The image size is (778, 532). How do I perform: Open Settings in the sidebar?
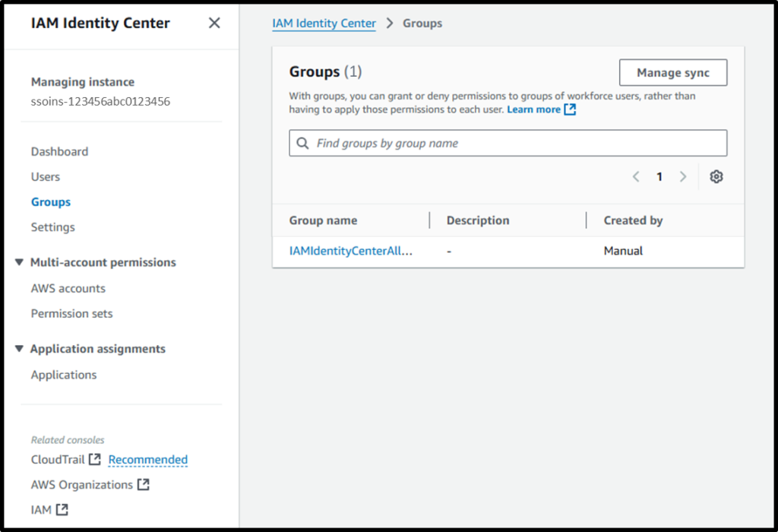[52, 227]
